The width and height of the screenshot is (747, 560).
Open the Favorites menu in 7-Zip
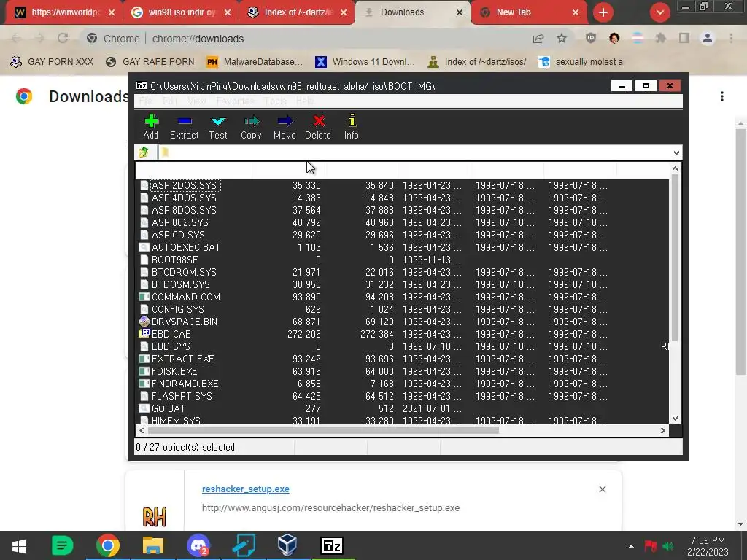pyautogui.click(x=235, y=101)
